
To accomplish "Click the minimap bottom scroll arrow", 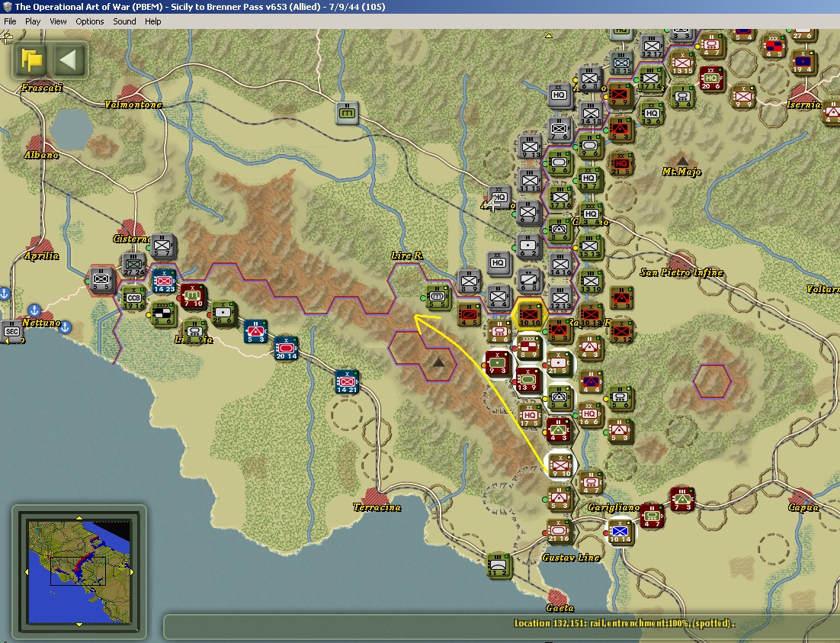I will (79, 625).
